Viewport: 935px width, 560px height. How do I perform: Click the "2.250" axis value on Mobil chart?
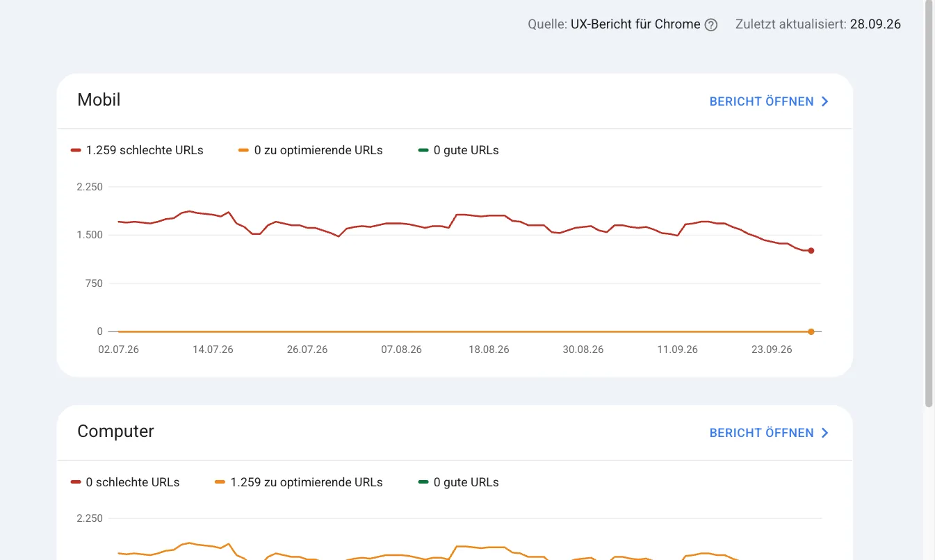point(90,187)
